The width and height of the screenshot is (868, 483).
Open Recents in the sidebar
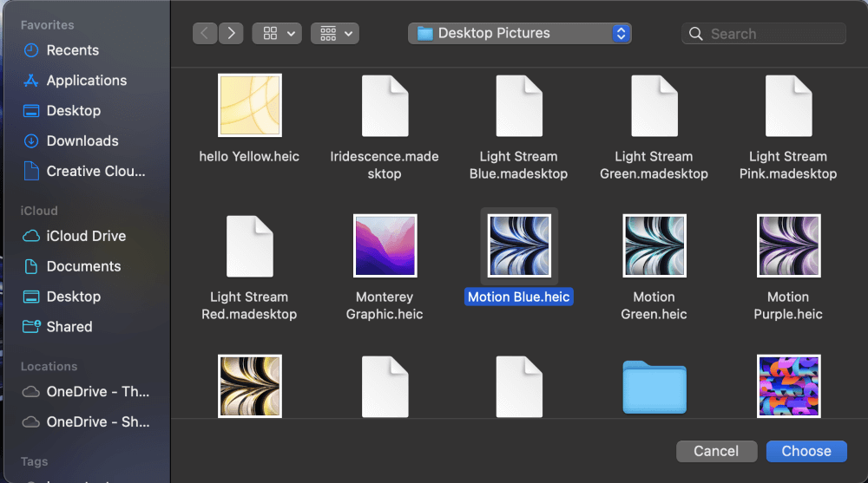[72, 50]
